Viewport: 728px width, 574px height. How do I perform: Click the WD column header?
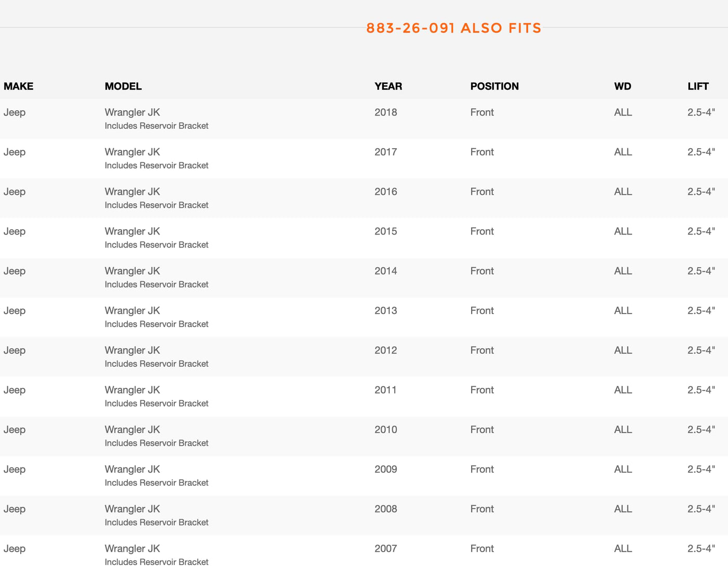[x=622, y=86]
